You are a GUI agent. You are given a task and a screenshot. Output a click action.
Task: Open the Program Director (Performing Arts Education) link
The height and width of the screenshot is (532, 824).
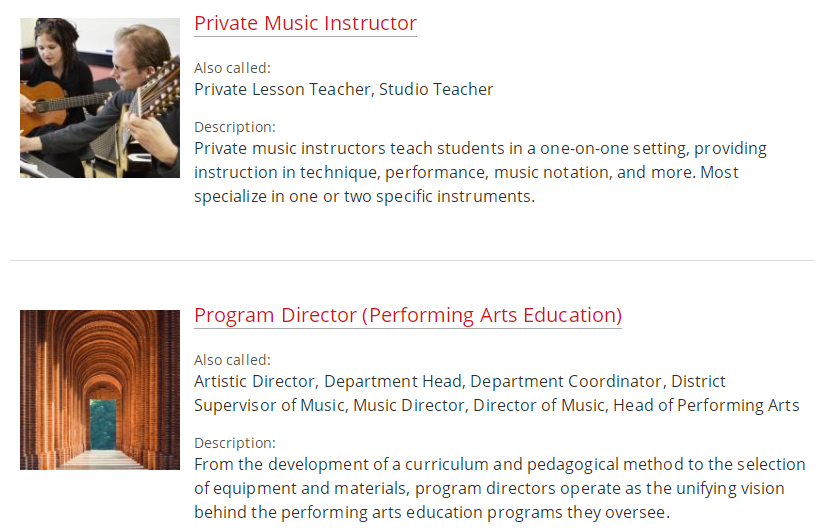click(x=408, y=315)
